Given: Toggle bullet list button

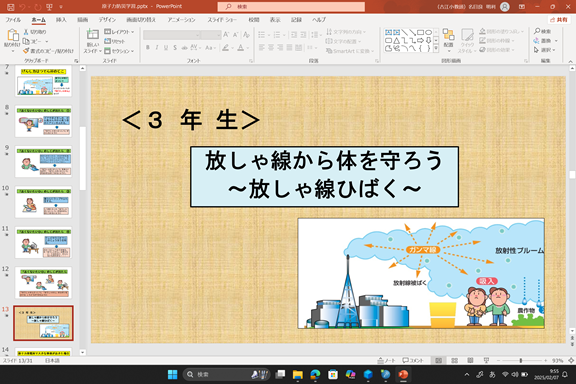Looking at the screenshot, I should [x=262, y=35].
